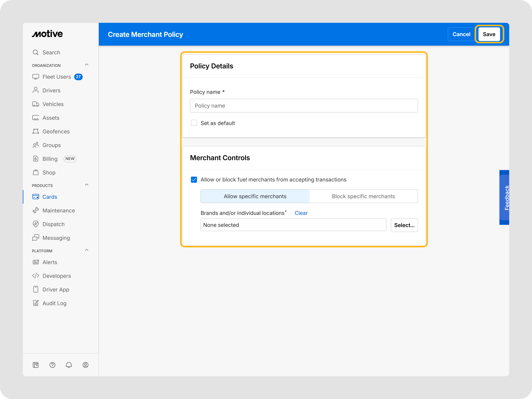Open Cards in the sidebar
This screenshot has height=399, width=532.
tap(50, 197)
